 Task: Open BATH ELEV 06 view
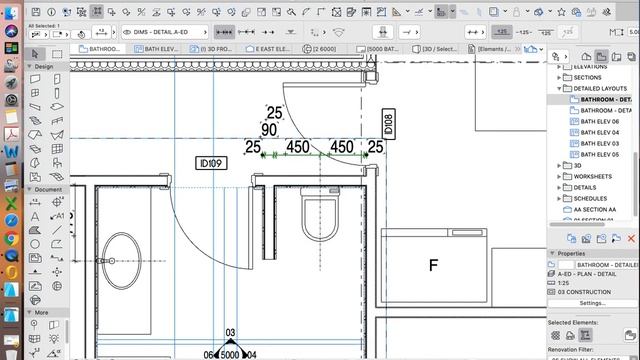(600, 121)
